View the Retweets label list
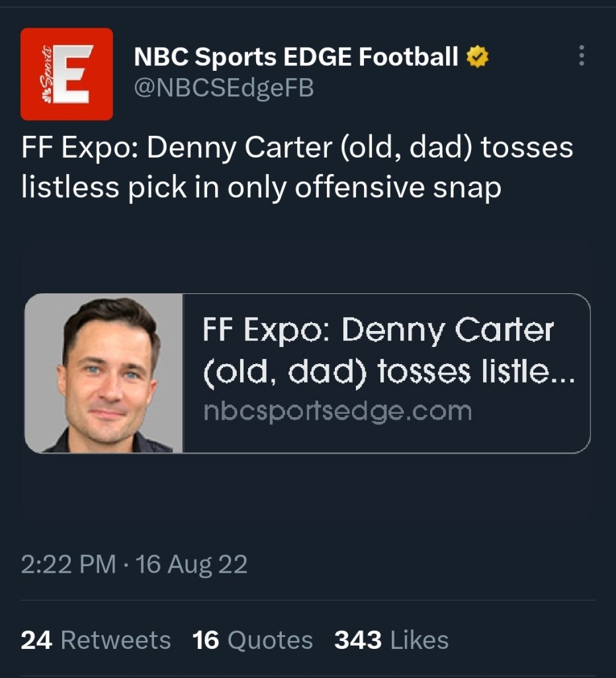This screenshot has height=678, width=616. point(116,640)
